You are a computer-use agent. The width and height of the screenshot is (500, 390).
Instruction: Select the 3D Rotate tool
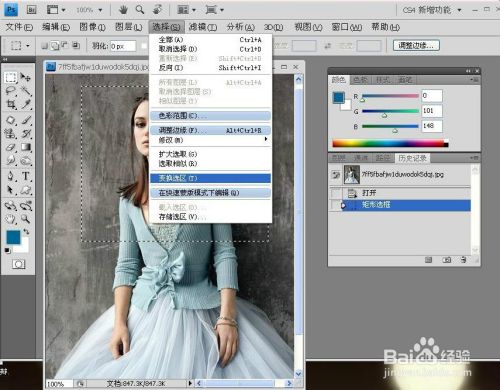(x=11, y=206)
